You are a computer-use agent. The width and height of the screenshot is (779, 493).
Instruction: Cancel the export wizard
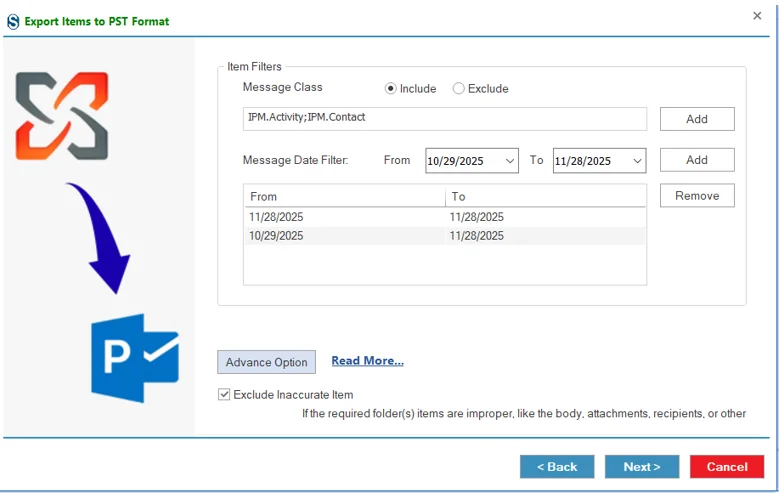click(727, 467)
